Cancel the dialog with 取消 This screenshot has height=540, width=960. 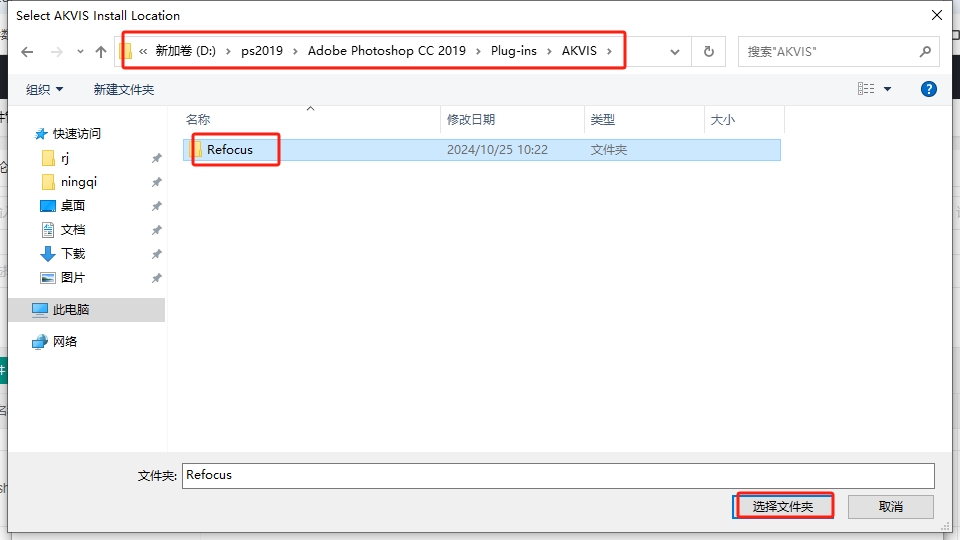pyautogui.click(x=891, y=506)
